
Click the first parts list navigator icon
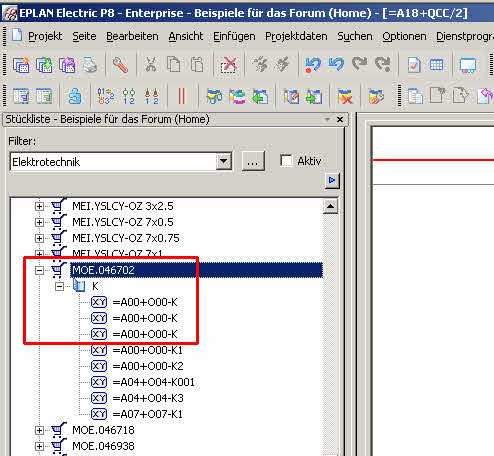[x=21, y=96]
